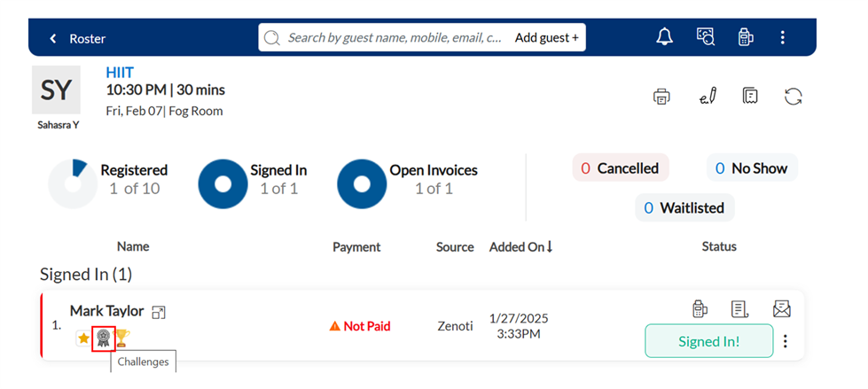The height and width of the screenshot is (389, 868).
Task: Click the trophy icon under Mark Taylor
Action: pyautogui.click(x=122, y=338)
